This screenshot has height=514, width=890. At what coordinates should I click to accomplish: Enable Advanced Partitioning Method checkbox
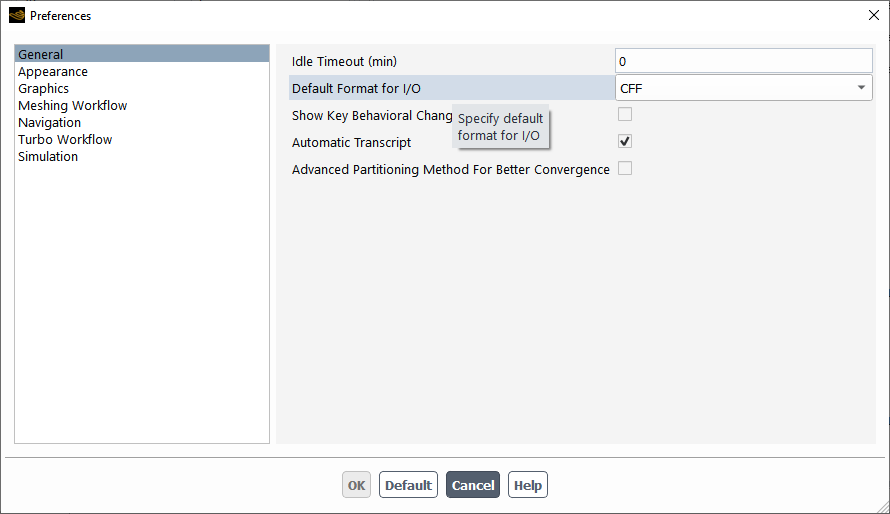625,168
